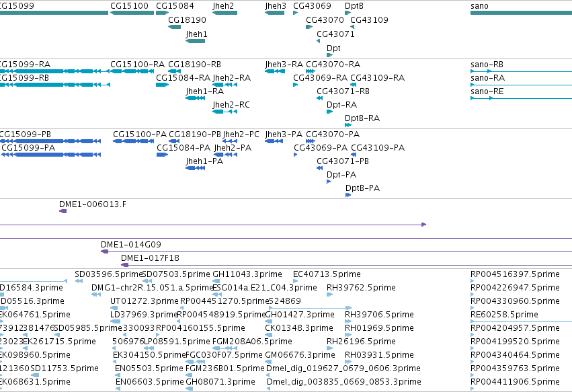Screen dimensions: 572x392
Task: Select protein Jheh3-PA
Action: click(x=274, y=141)
